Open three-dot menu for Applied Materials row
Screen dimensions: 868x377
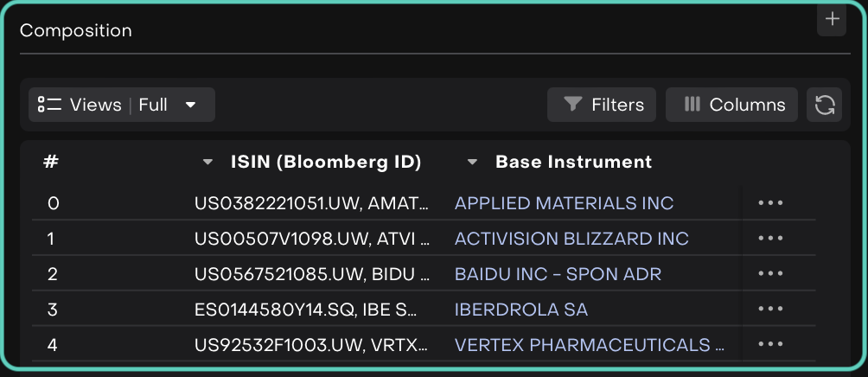click(769, 203)
